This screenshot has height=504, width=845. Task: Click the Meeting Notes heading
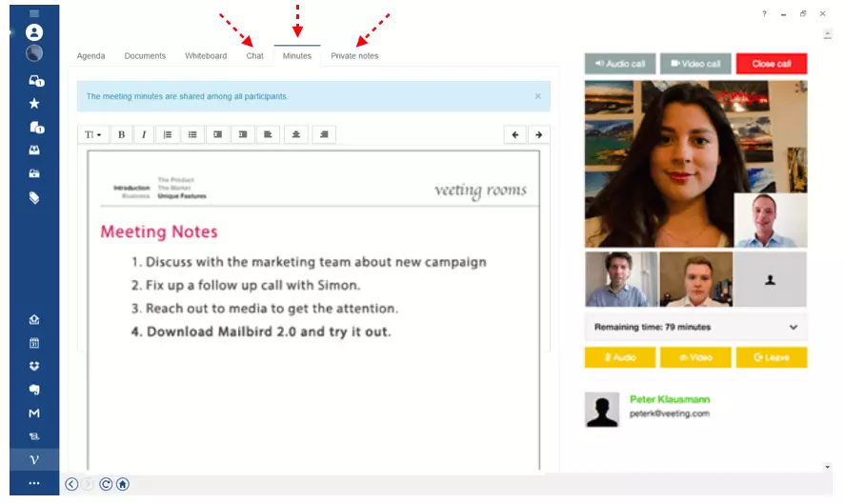click(159, 232)
